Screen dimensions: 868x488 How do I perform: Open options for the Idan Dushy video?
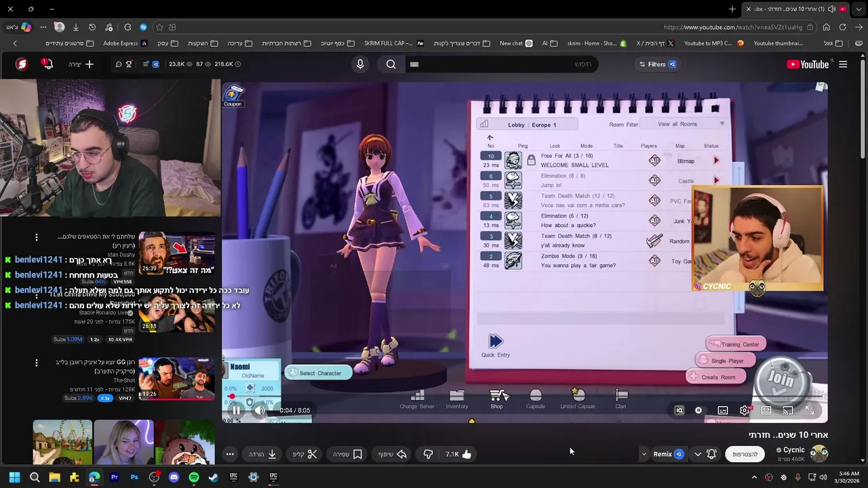click(37, 237)
